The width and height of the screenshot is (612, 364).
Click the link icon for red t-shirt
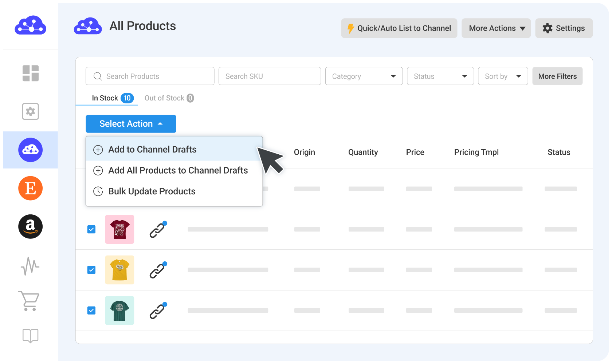point(158,230)
